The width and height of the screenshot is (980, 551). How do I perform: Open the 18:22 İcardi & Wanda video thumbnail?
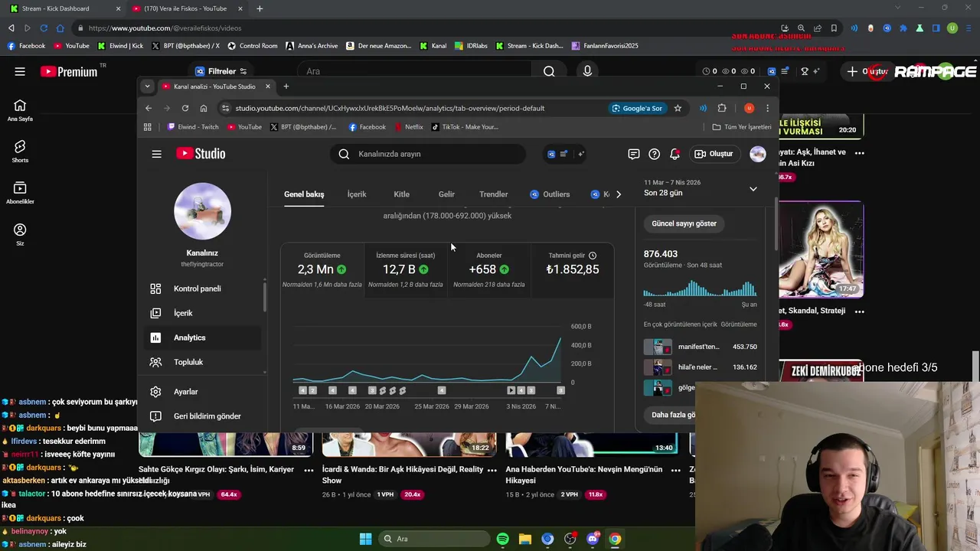409,445
